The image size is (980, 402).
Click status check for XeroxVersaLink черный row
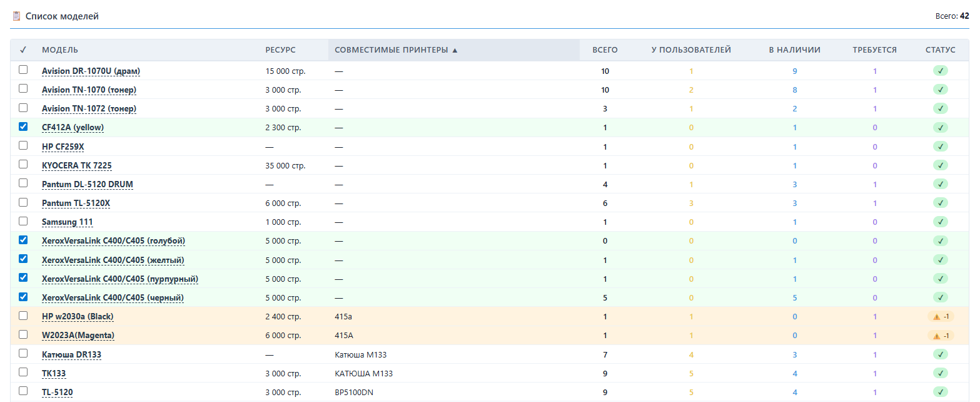(940, 297)
